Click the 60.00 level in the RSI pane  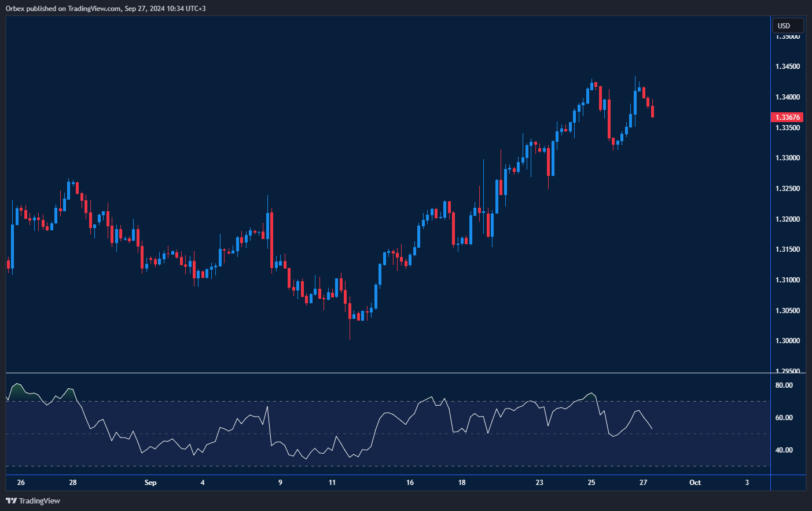click(785, 416)
